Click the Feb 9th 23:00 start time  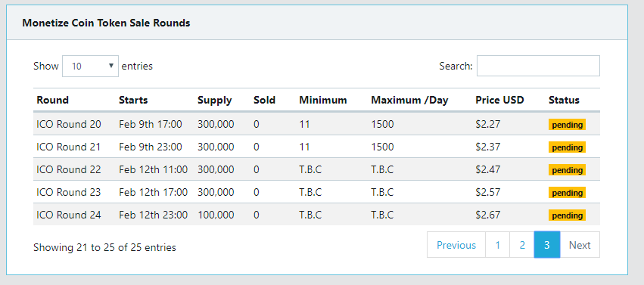[x=151, y=147]
